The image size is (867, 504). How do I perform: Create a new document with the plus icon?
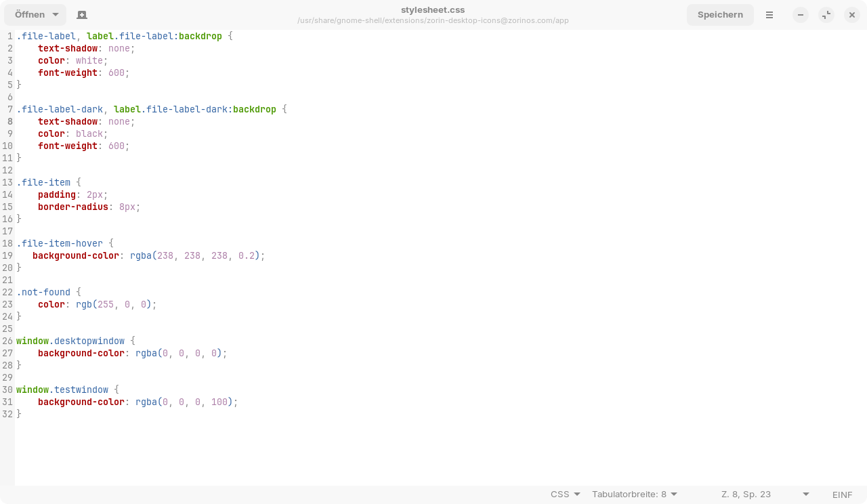tap(82, 15)
